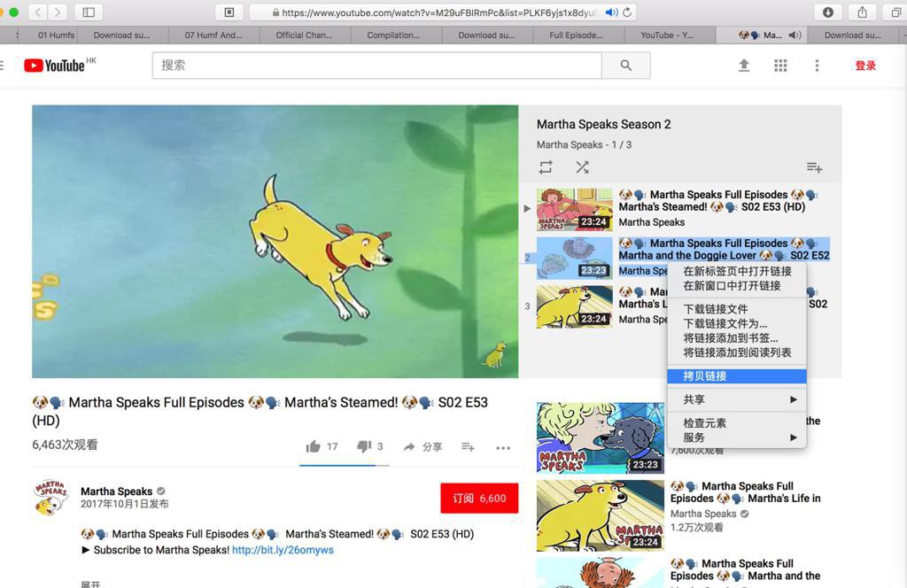Open Martha and the Doggie Lover S02 E52 title
The width and height of the screenshot is (907, 588).
point(725,249)
